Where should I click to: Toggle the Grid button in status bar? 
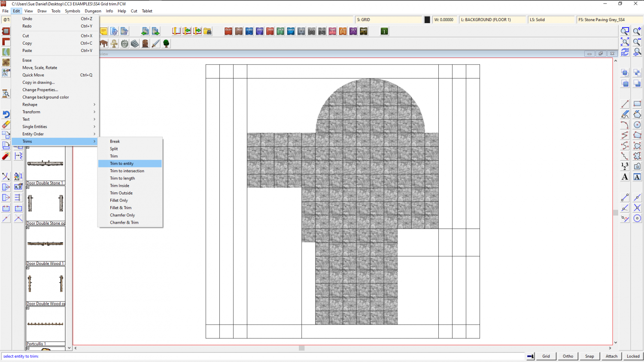click(546, 356)
